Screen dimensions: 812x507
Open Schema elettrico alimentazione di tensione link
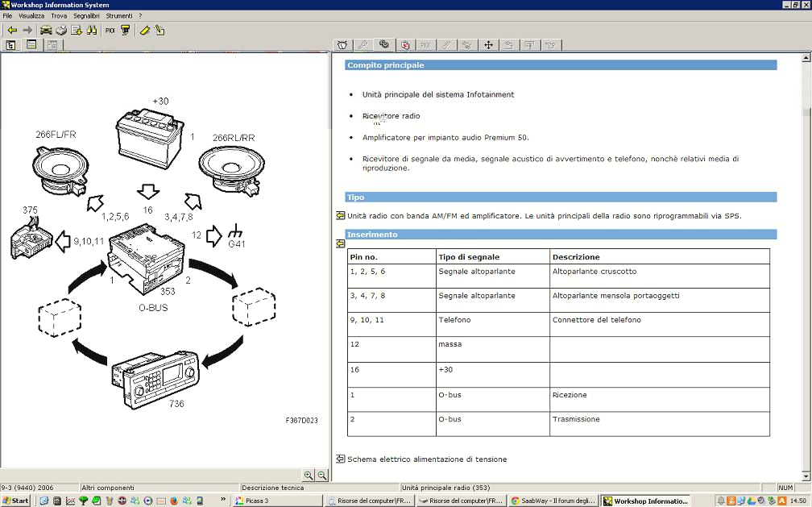427,459
